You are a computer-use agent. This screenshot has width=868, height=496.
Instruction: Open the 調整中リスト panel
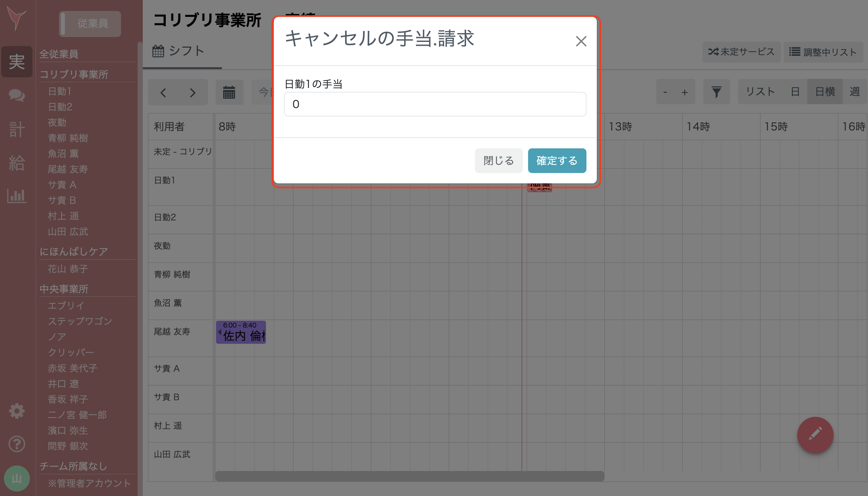(824, 52)
